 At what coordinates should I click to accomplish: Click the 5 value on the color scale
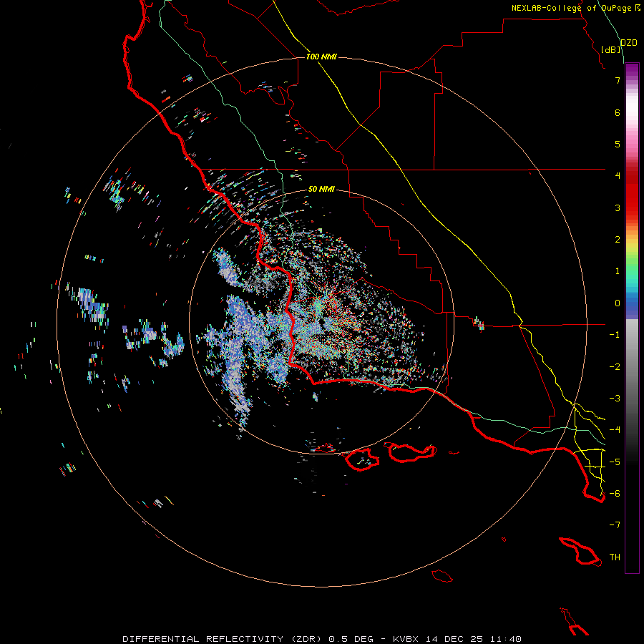[618, 144]
